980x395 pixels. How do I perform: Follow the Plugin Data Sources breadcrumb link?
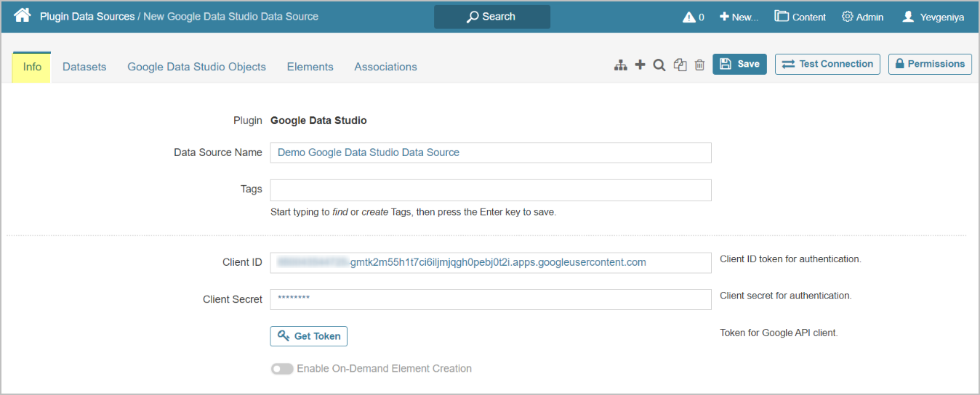pos(87,16)
